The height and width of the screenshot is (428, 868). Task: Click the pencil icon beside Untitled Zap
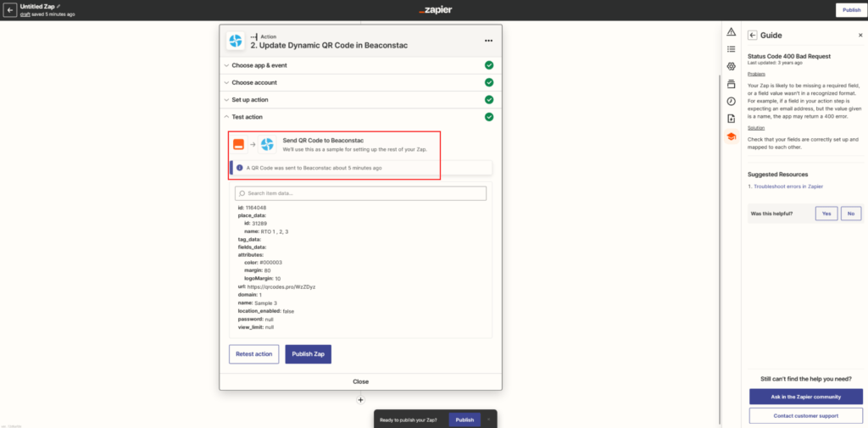(x=58, y=6)
